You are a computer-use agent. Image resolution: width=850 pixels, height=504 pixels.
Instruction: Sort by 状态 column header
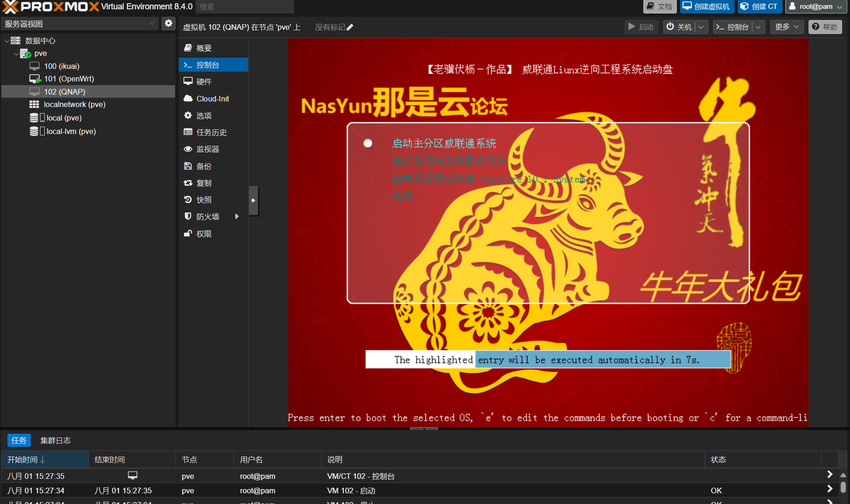(x=763, y=459)
